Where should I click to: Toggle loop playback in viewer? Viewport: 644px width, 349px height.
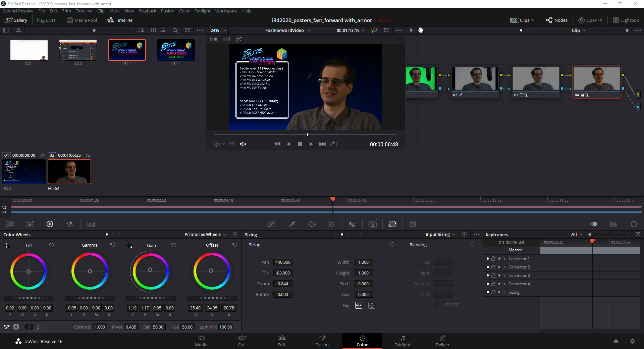(x=334, y=144)
